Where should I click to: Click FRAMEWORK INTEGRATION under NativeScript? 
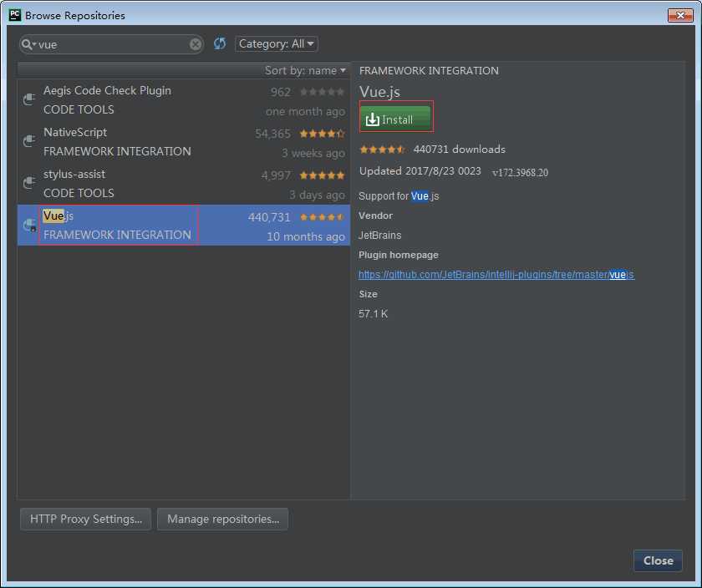[x=117, y=151]
